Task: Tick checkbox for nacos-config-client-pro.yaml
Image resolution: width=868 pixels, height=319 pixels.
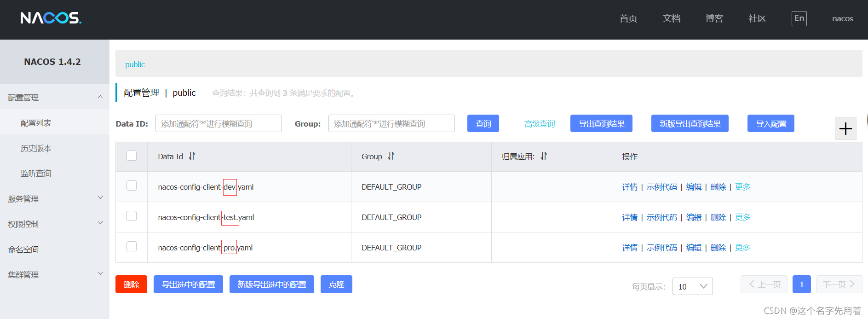Action: [x=132, y=246]
